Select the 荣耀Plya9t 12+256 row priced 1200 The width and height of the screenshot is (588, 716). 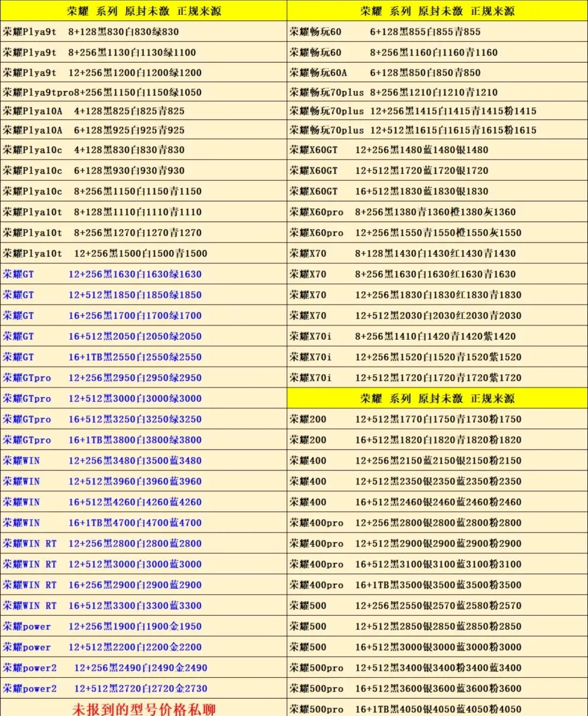pyautogui.click(x=144, y=72)
